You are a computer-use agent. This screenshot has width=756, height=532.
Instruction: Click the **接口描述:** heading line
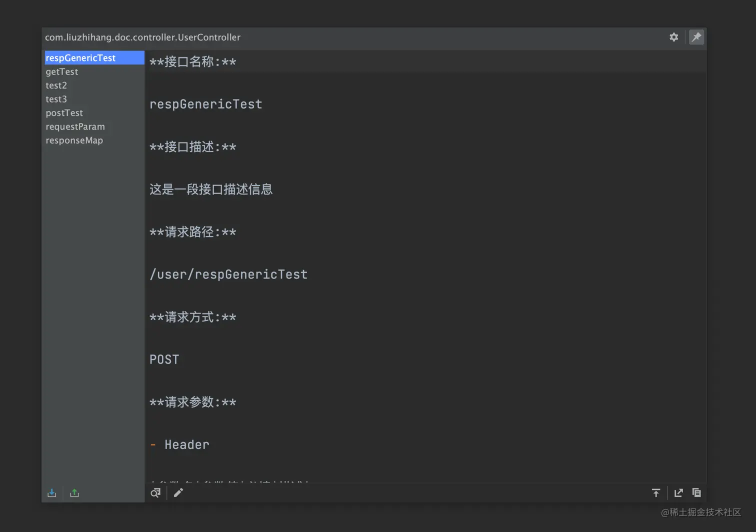click(192, 147)
